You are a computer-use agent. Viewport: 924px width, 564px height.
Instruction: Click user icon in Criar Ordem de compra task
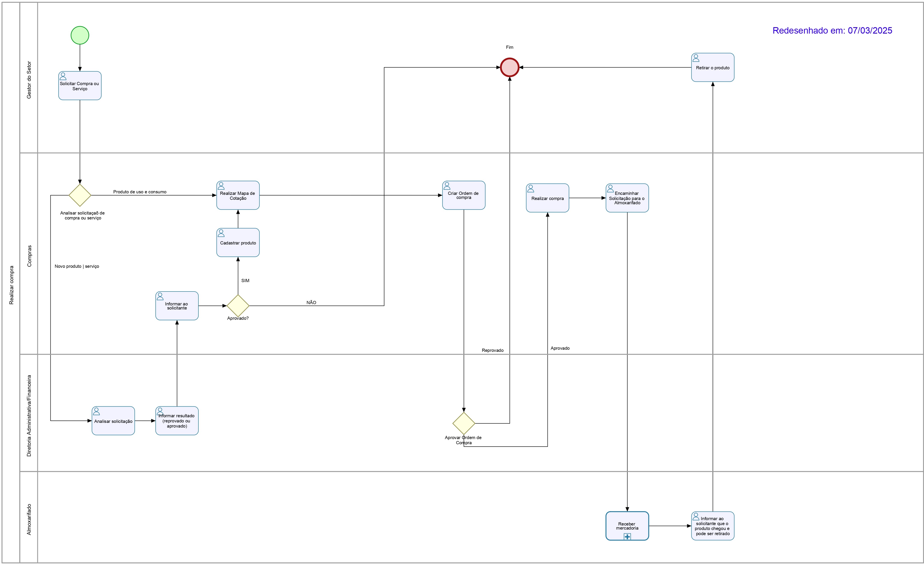click(447, 186)
